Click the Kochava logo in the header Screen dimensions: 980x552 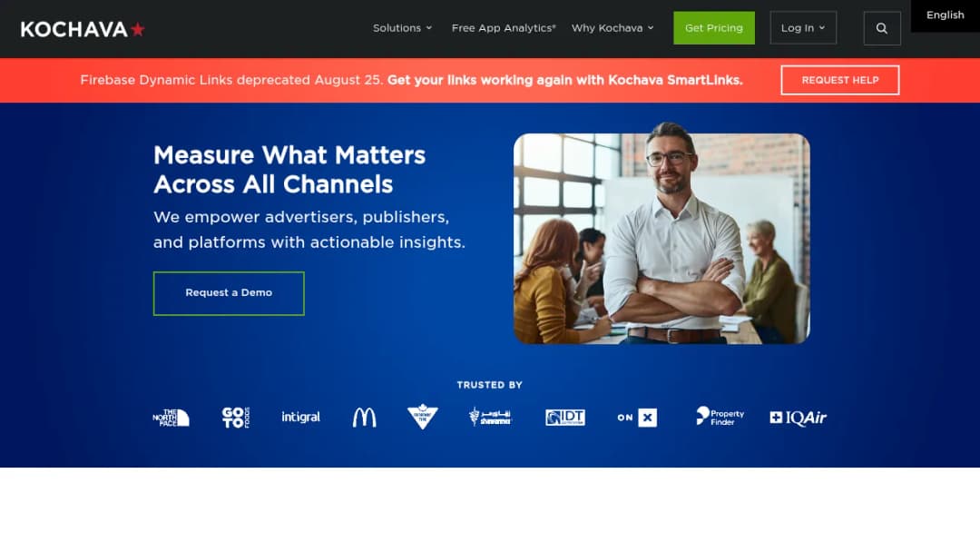(83, 29)
